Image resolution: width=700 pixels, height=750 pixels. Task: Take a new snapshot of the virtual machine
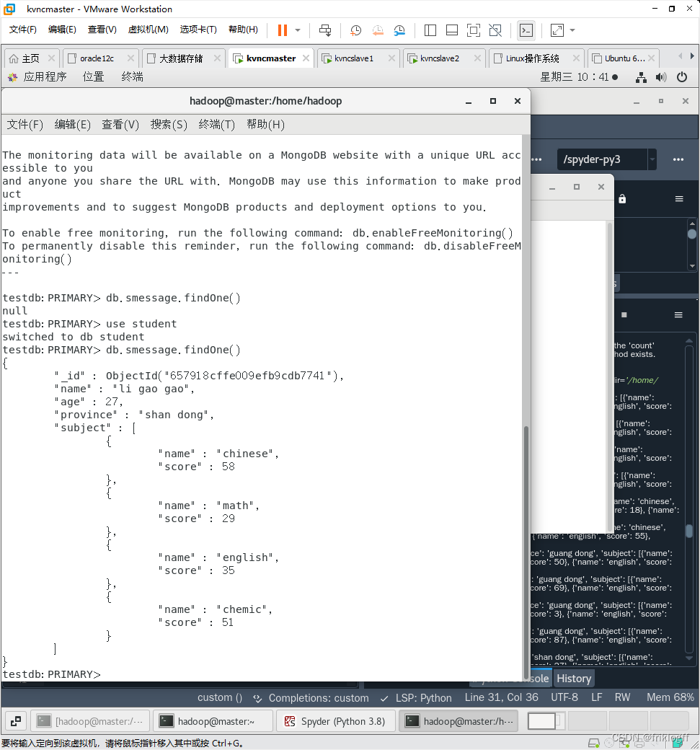click(355, 30)
